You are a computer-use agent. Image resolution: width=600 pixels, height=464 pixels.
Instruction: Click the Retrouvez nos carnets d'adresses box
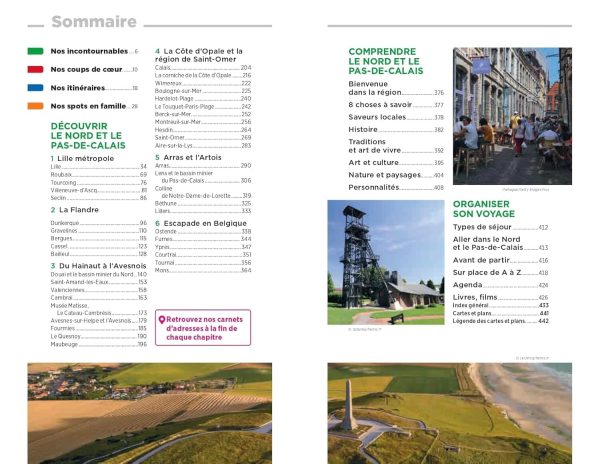(x=203, y=328)
